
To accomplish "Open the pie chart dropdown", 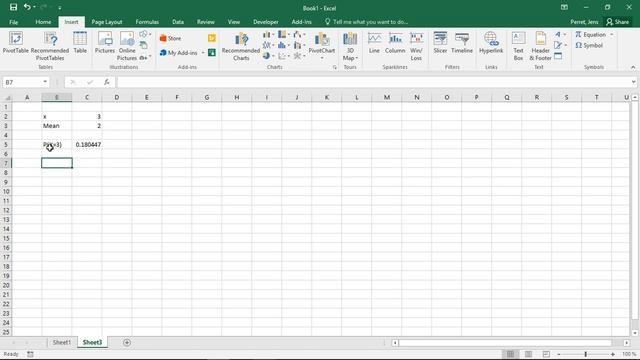I will 268,56.
